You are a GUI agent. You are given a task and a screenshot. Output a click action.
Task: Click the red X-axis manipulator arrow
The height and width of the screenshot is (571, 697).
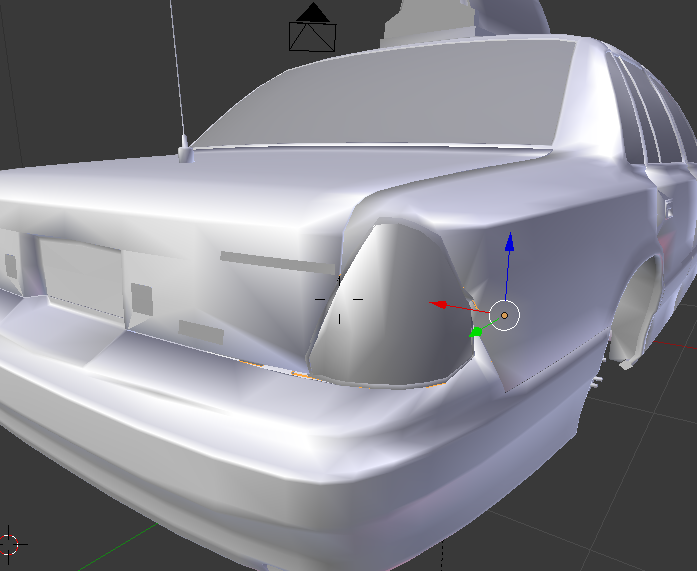pyautogui.click(x=439, y=304)
